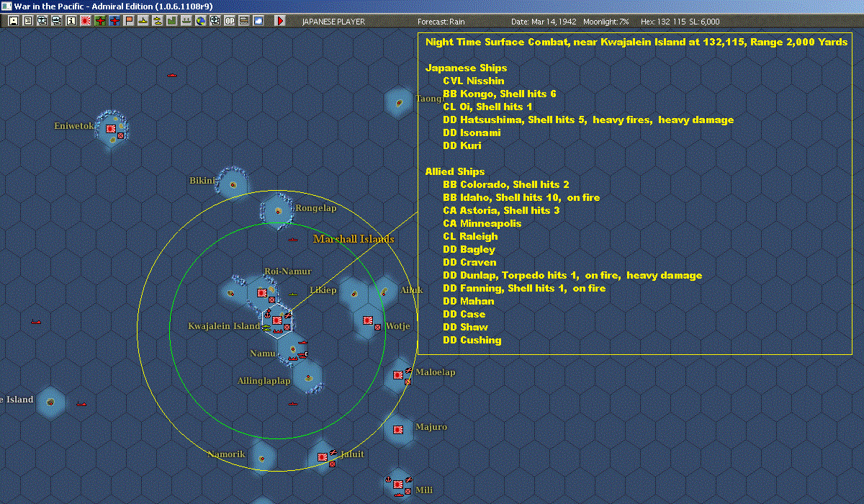The width and height of the screenshot is (864, 504).
Task: Click the Ailinglaplap island hex
Action: [308, 377]
